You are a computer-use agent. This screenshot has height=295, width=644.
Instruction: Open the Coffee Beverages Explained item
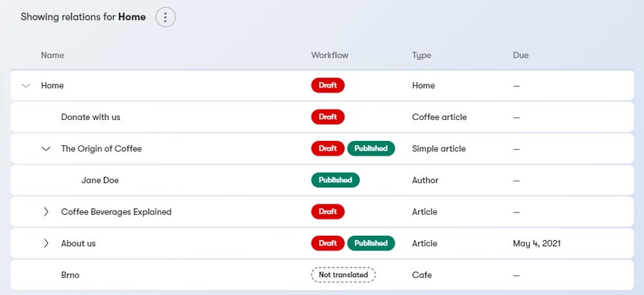116,212
